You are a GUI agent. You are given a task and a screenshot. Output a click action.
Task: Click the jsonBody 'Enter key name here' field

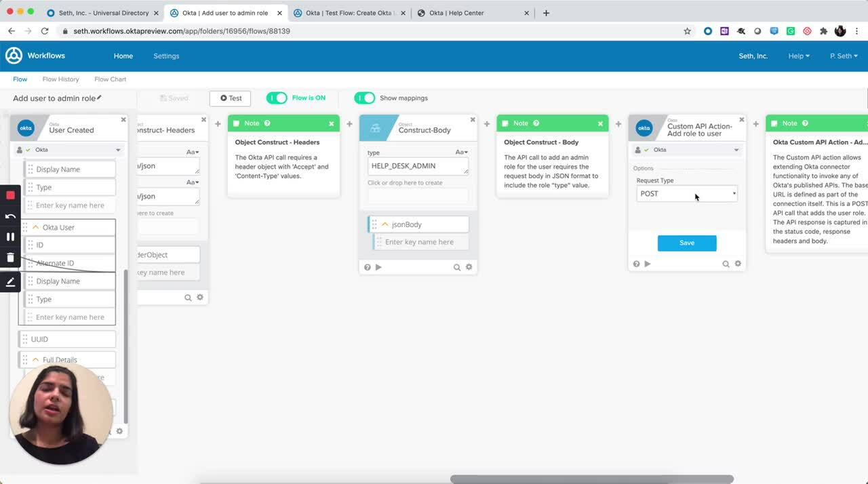click(x=420, y=242)
